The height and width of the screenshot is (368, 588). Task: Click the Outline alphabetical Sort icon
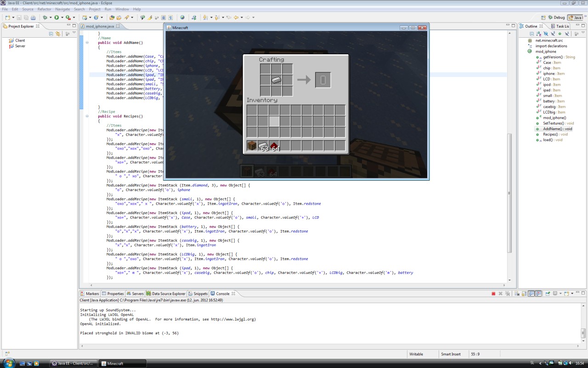(539, 34)
